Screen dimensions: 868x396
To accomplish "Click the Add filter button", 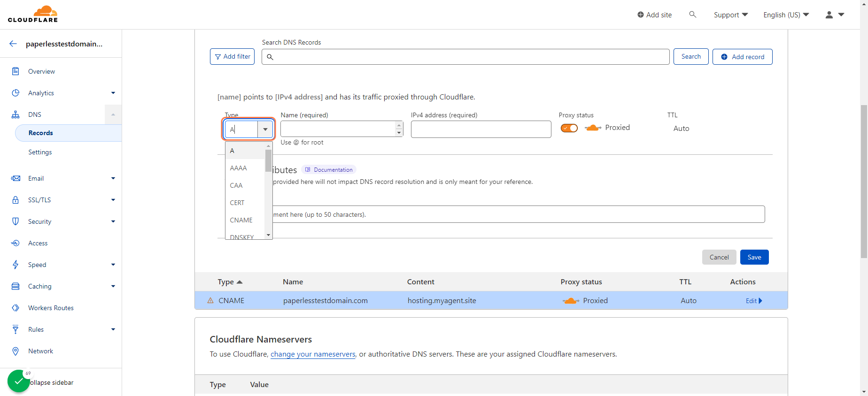I will coord(232,57).
